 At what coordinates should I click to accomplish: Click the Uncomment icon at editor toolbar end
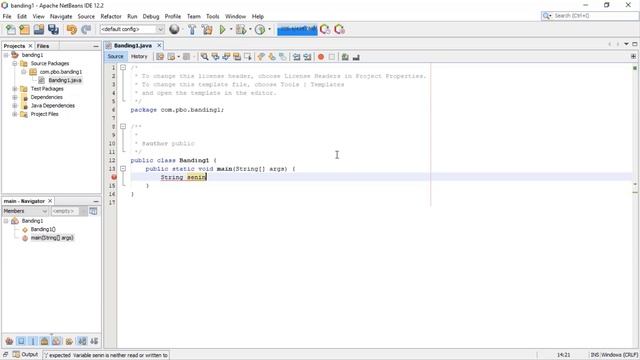coord(356,57)
